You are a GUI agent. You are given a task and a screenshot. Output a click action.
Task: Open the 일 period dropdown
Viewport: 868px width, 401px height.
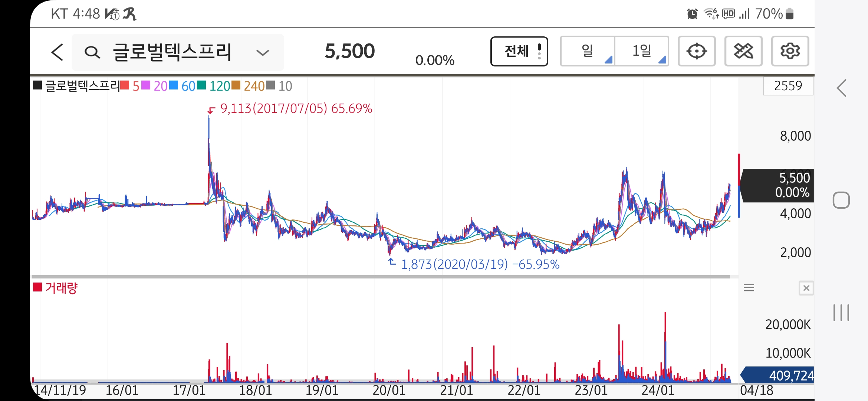[588, 51]
